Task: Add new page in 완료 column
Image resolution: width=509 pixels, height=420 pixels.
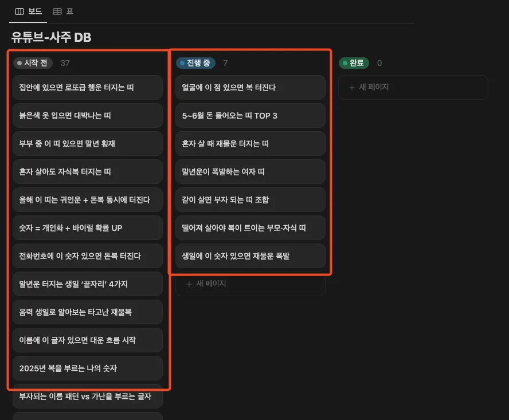Action: (413, 87)
